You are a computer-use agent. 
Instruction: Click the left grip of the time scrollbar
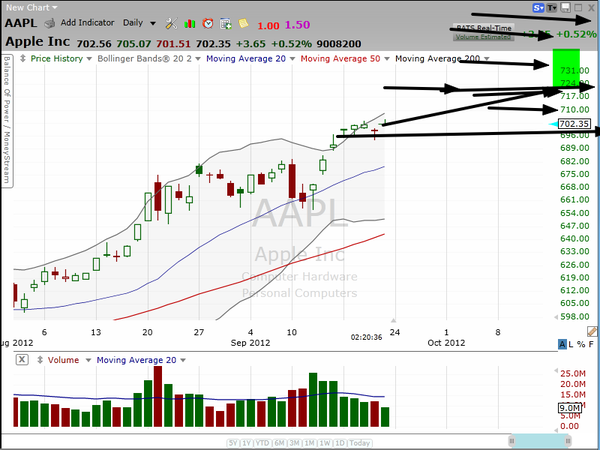pyautogui.click(x=512, y=441)
